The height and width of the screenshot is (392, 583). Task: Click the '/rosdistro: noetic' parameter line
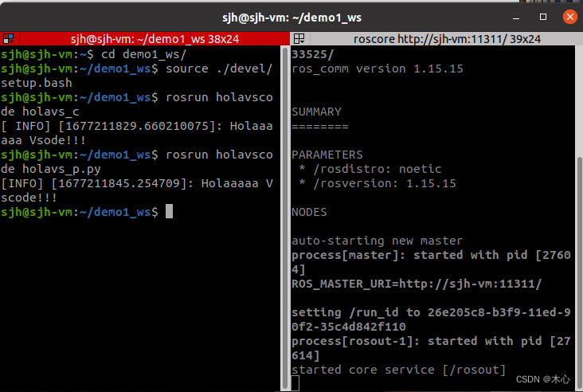370,169
